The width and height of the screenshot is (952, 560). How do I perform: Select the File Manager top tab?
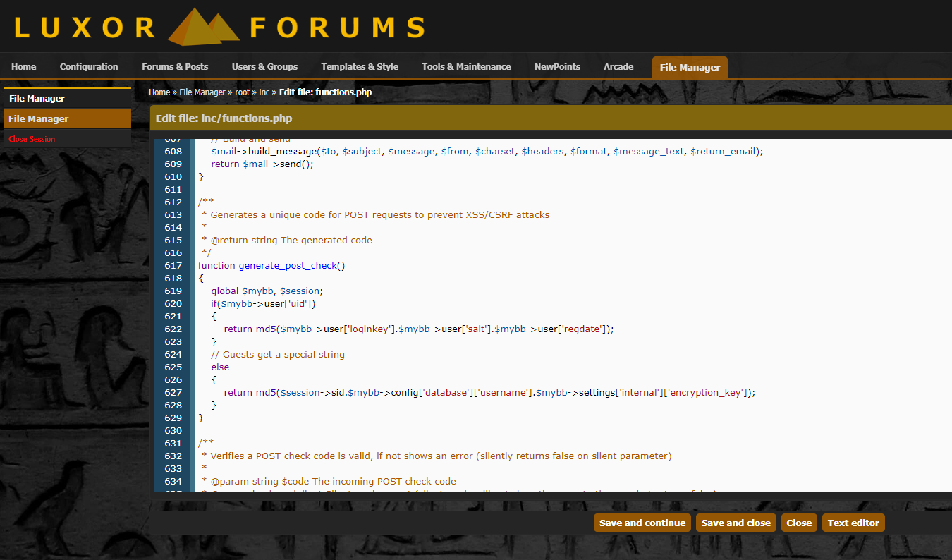(690, 68)
